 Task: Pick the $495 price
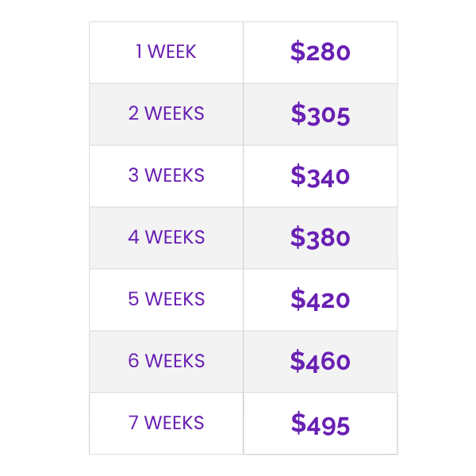(321, 424)
